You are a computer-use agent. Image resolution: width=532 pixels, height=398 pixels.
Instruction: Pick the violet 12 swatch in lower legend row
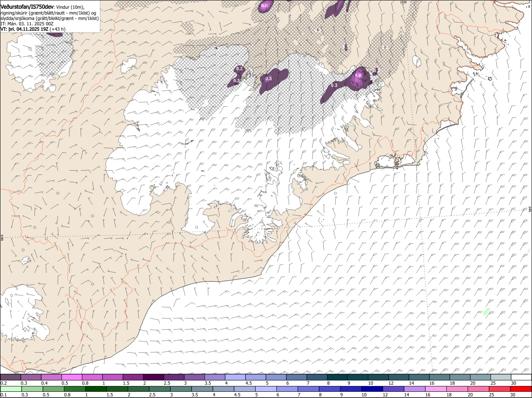pos(394,389)
